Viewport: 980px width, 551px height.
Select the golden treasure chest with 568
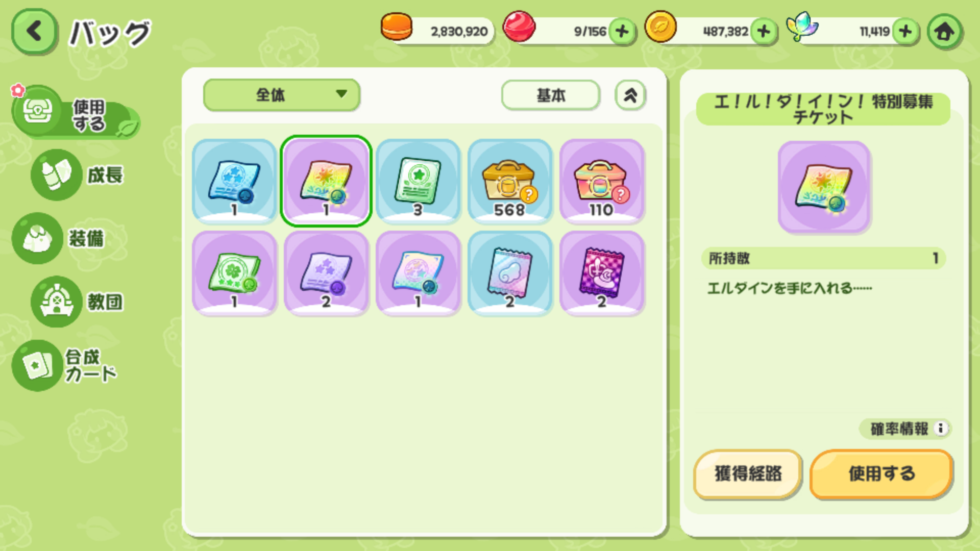click(510, 181)
